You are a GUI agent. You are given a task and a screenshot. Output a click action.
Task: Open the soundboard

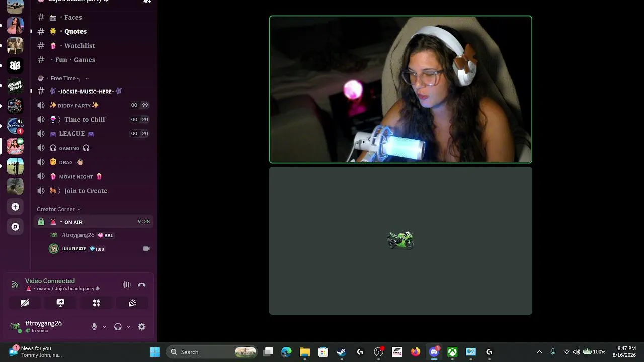coord(132,303)
